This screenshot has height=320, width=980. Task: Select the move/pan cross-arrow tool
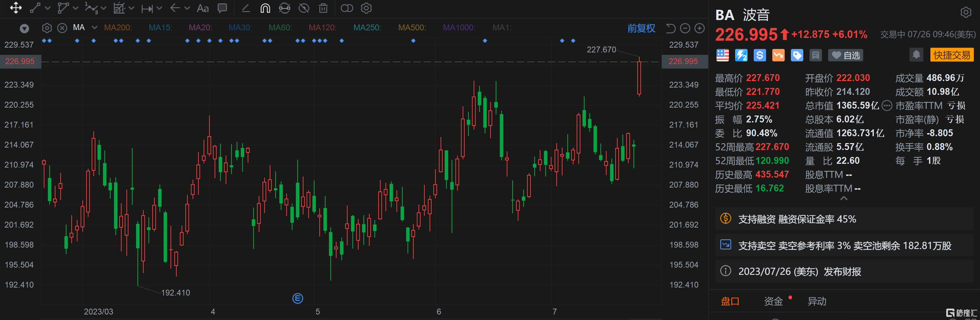pyautogui.click(x=16, y=8)
